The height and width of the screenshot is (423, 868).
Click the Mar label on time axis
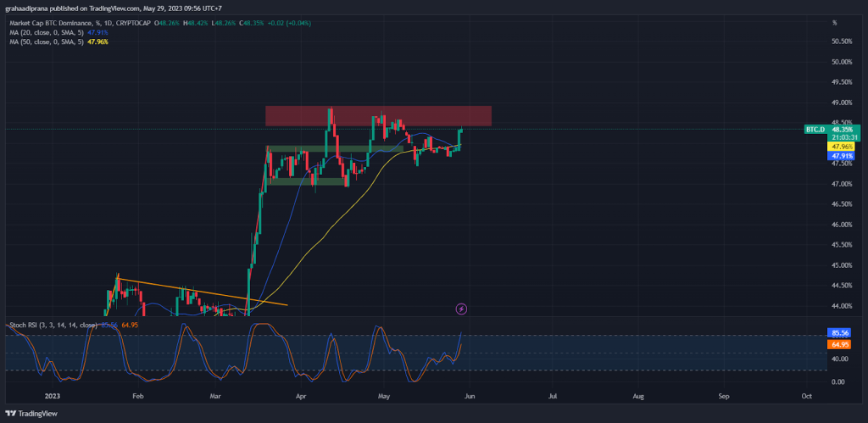pyautogui.click(x=216, y=397)
